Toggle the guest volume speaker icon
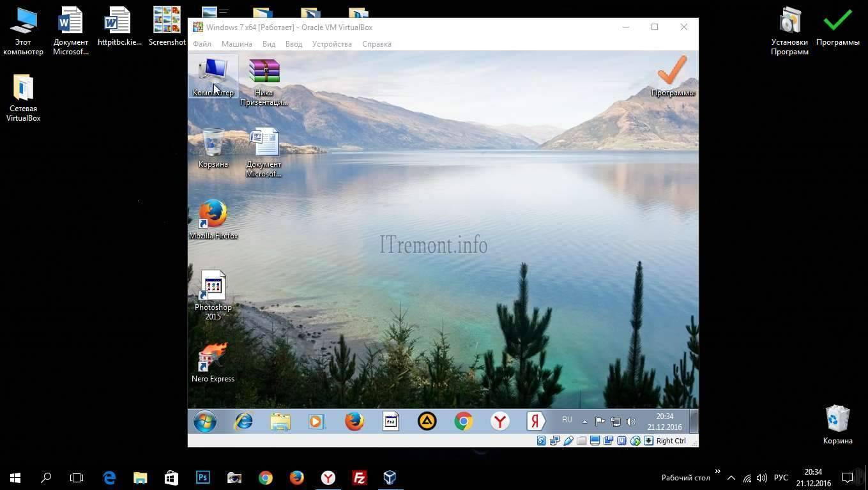The width and height of the screenshot is (868, 490). pyautogui.click(x=631, y=422)
